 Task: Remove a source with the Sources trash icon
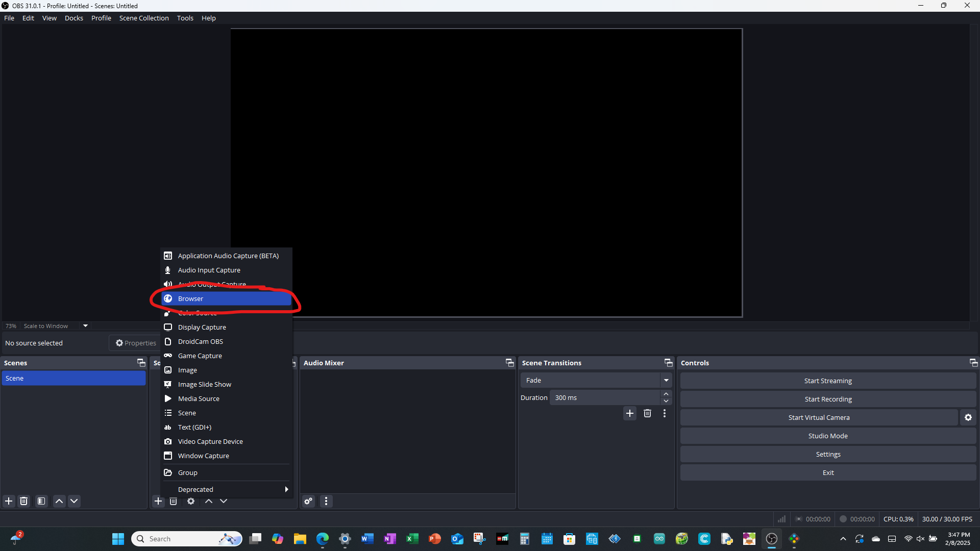[173, 501]
